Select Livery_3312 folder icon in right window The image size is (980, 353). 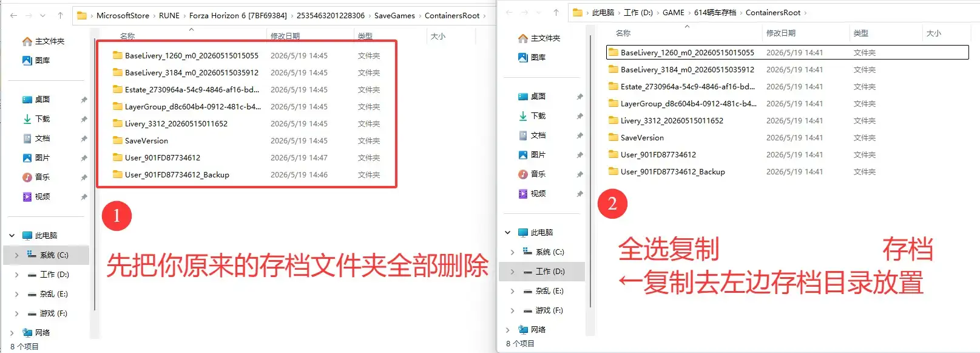(x=613, y=120)
